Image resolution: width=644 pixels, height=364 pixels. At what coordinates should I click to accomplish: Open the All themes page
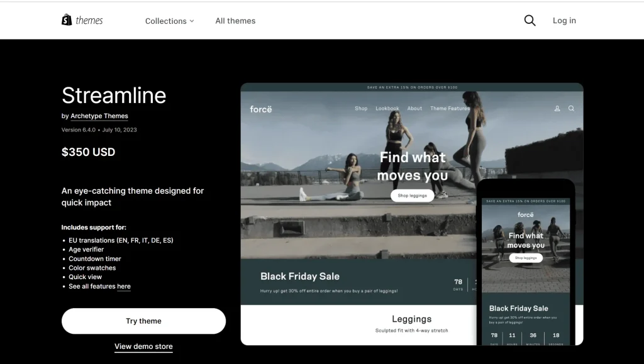click(235, 21)
